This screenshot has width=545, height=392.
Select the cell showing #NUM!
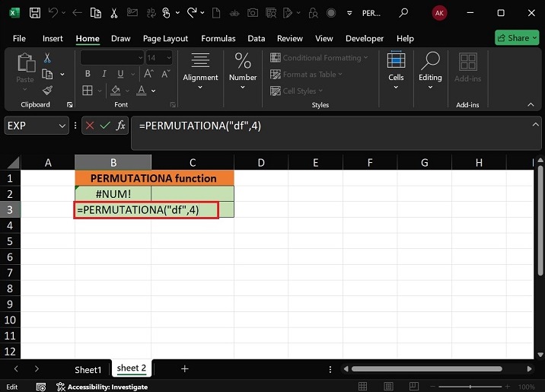[x=113, y=193]
